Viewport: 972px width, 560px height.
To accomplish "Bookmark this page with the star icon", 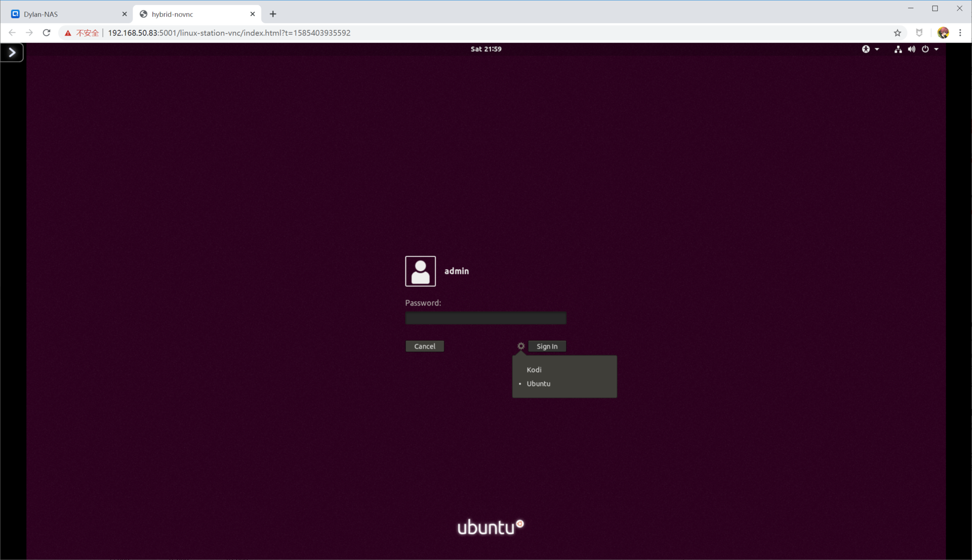I will [x=897, y=33].
